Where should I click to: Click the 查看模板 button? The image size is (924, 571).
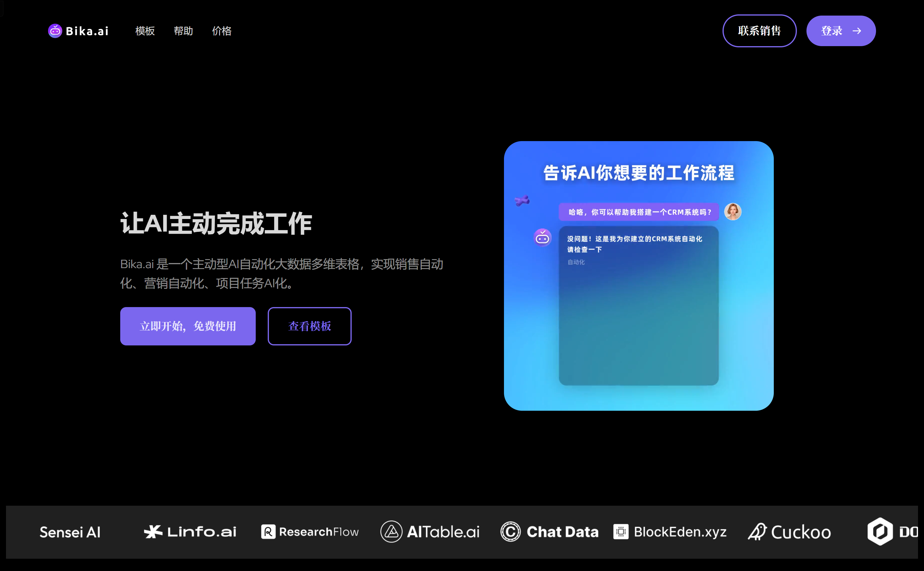pos(309,326)
